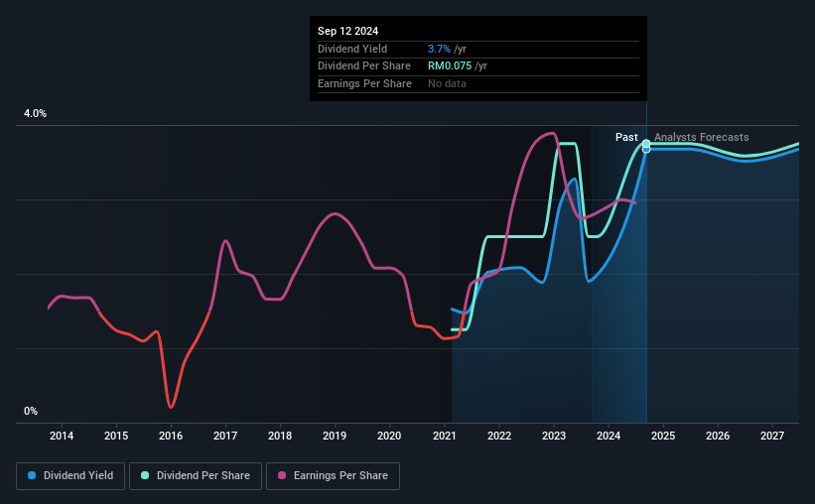Image resolution: width=815 pixels, height=504 pixels.
Task: Click the 2019 x-axis label
Action: (x=335, y=436)
